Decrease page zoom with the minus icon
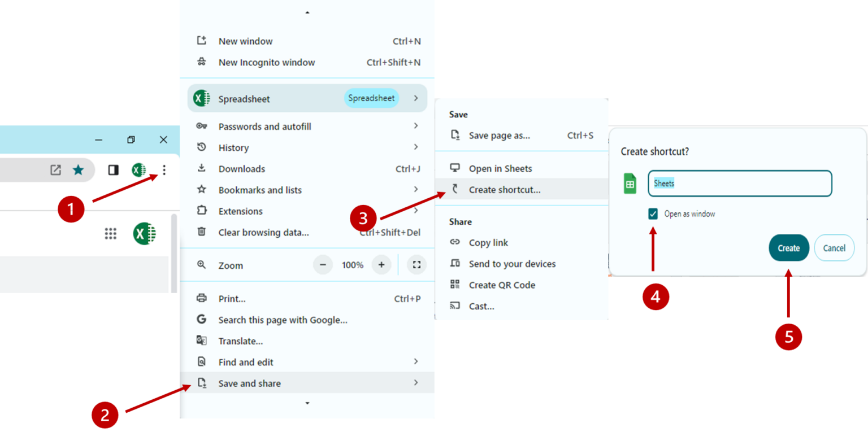This screenshot has width=868, height=432. point(323,264)
